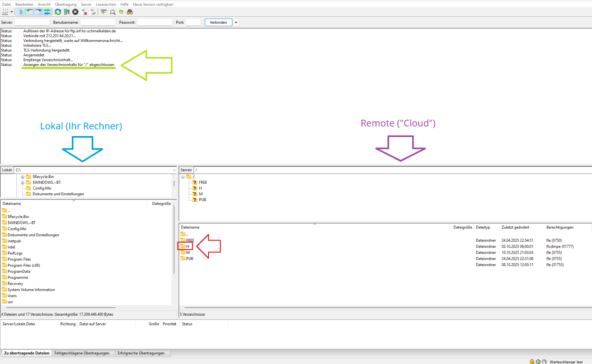Click the Verbinden button
592x364 pixels.
(218, 22)
